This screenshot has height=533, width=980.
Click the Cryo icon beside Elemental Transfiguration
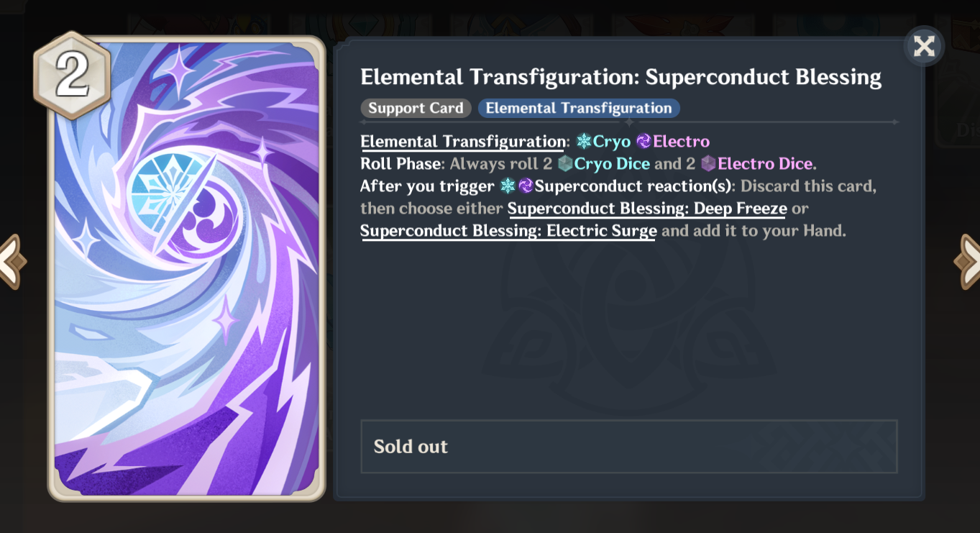click(583, 141)
